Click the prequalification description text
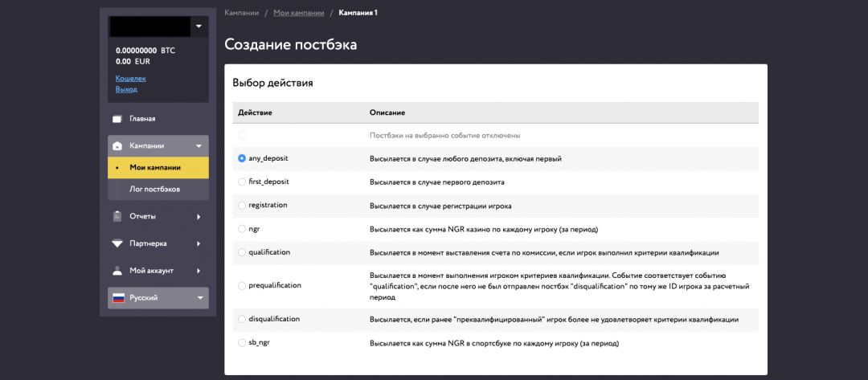Image resolution: width=868 pixels, height=380 pixels. (559, 286)
